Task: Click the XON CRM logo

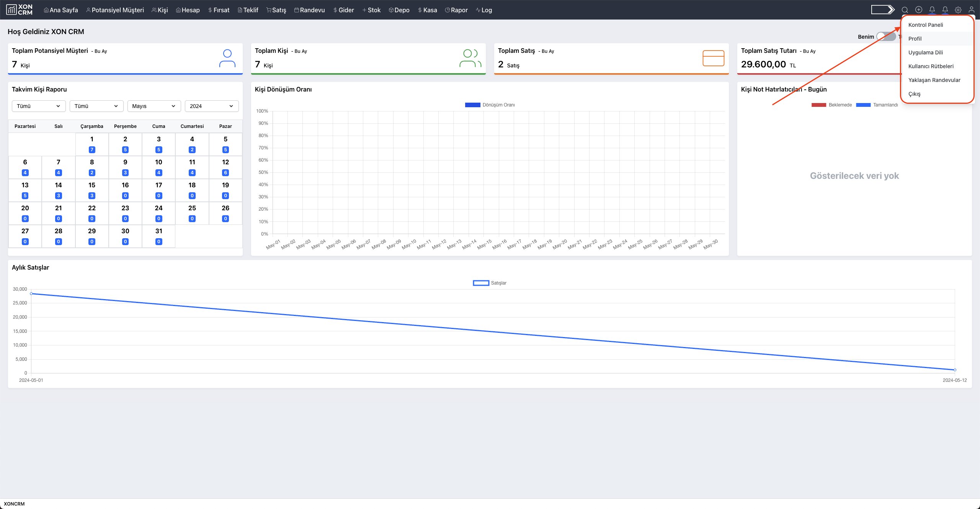Action: point(20,10)
